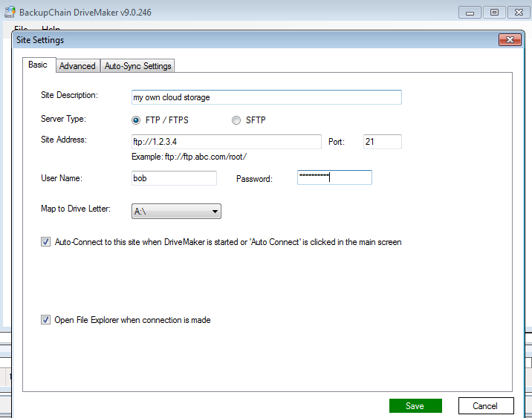Click the User Name field
The height and width of the screenshot is (418, 532).
pyautogui.click(x=174, y=178)
